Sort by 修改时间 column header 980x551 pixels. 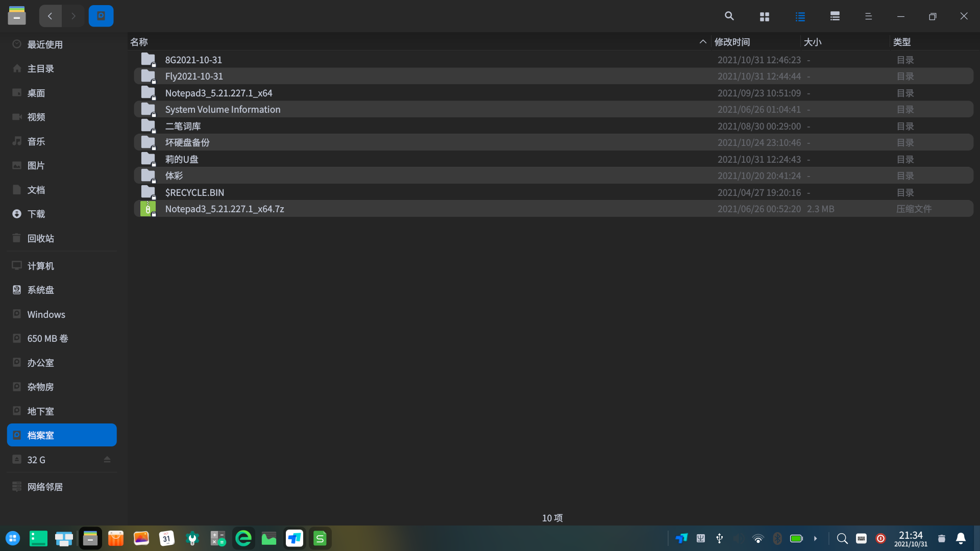(x=732, y=42)
